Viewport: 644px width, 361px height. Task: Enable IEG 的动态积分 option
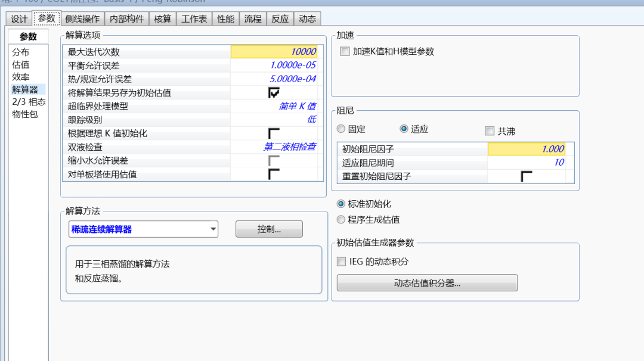coord(340,261)
